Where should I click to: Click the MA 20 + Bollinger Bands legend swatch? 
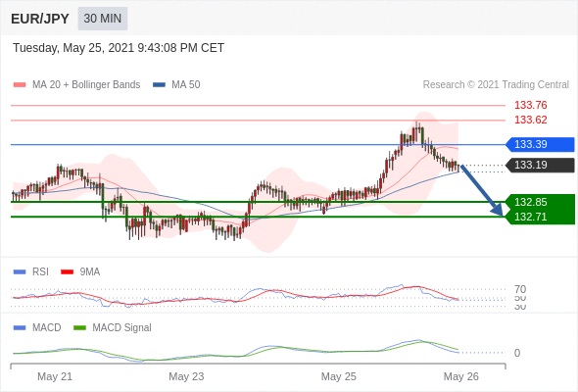(20, 85)
